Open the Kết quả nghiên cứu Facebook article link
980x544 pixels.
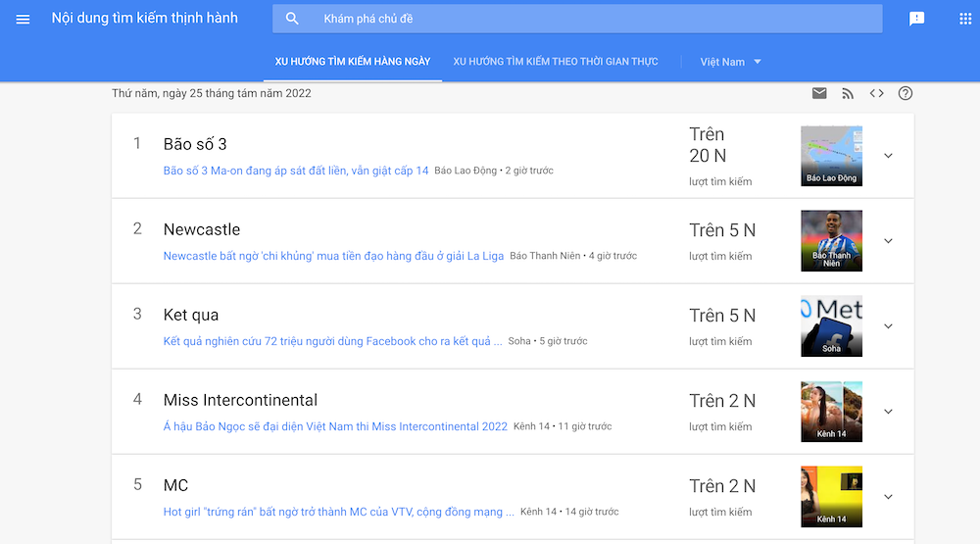click(x=332, y=341)
